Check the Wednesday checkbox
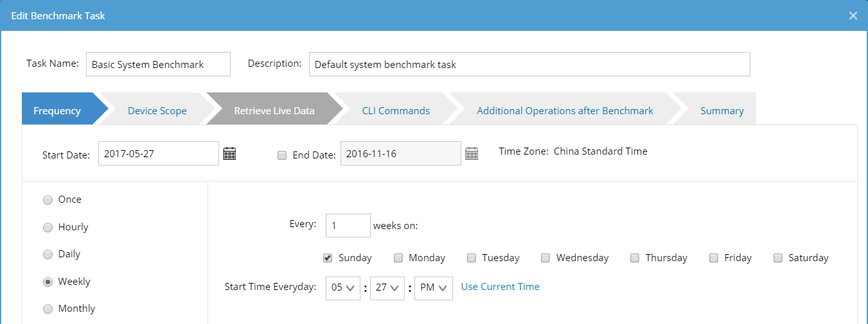 click(545, 258)
